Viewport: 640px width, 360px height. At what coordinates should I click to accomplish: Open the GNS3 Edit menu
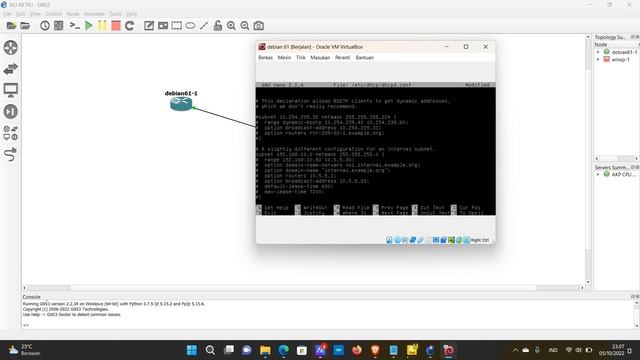pos(20,14)
